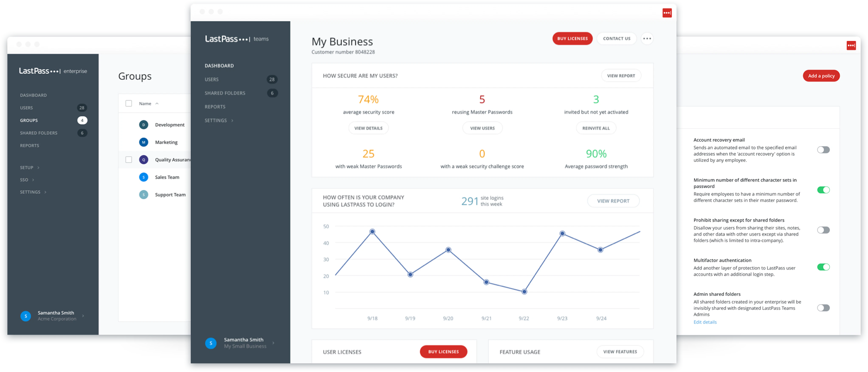
Task: Click the ellipsis options icon beside Contact Us
Action: click(647, 38)
